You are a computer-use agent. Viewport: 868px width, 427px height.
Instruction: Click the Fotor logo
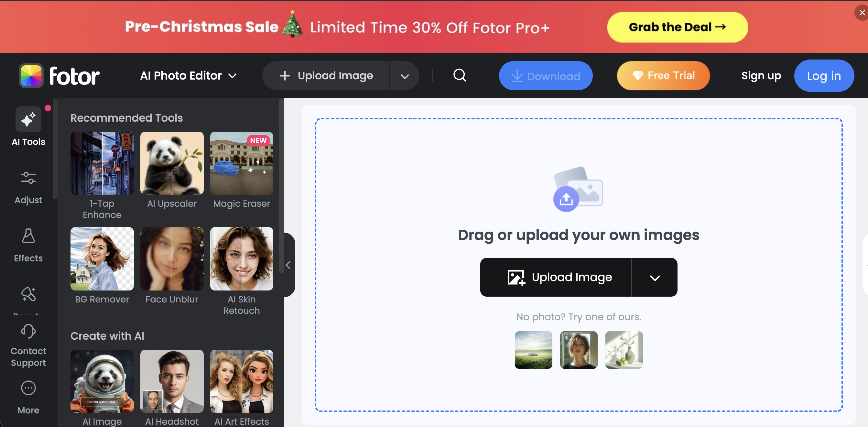coord(60,76)
